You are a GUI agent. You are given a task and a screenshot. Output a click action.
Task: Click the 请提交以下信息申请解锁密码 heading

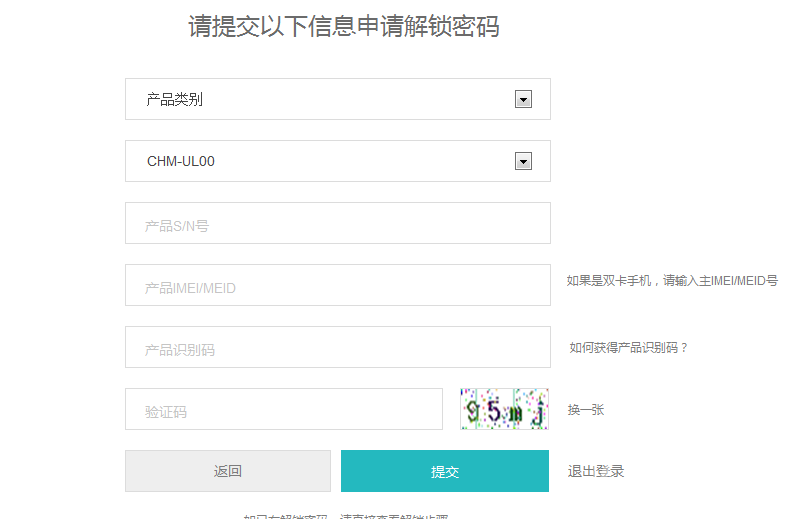point(343,27)
